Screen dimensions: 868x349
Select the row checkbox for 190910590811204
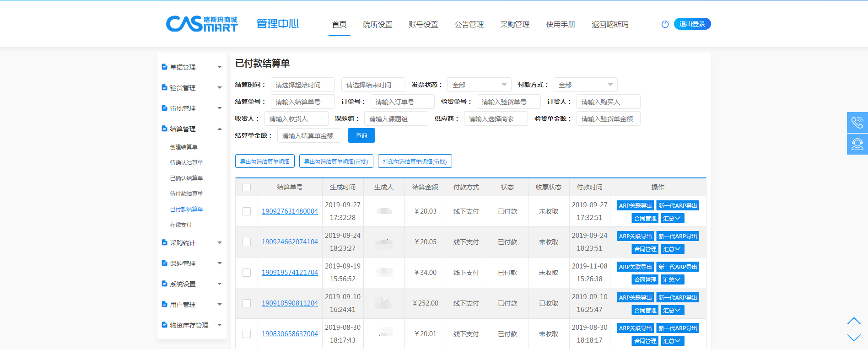click(247, 303)
